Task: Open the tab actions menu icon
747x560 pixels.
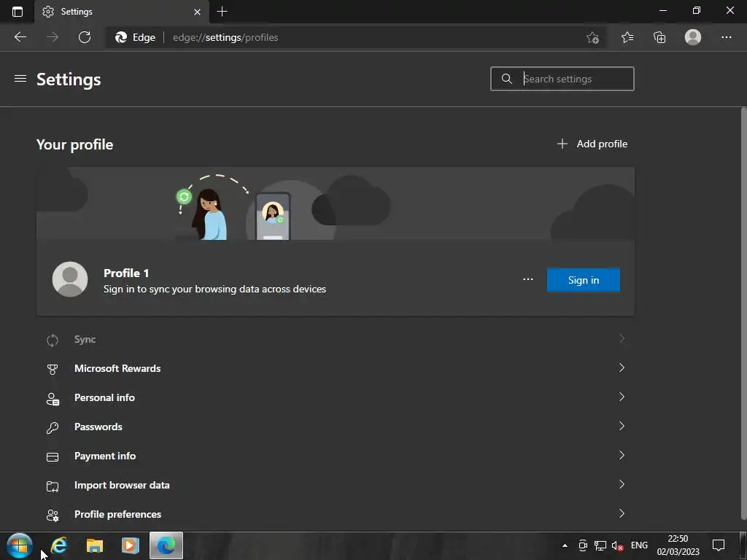Action: [x=18, y=12]
